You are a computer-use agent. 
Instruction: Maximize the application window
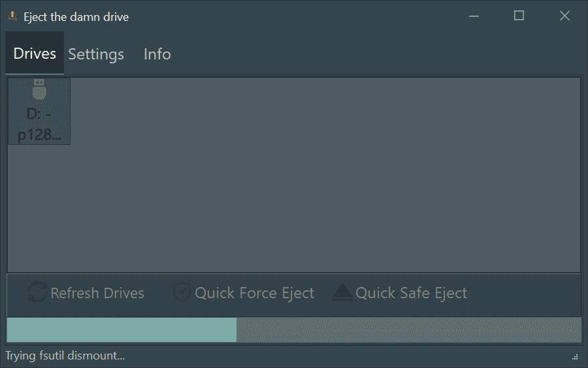[x=519, y=16]
